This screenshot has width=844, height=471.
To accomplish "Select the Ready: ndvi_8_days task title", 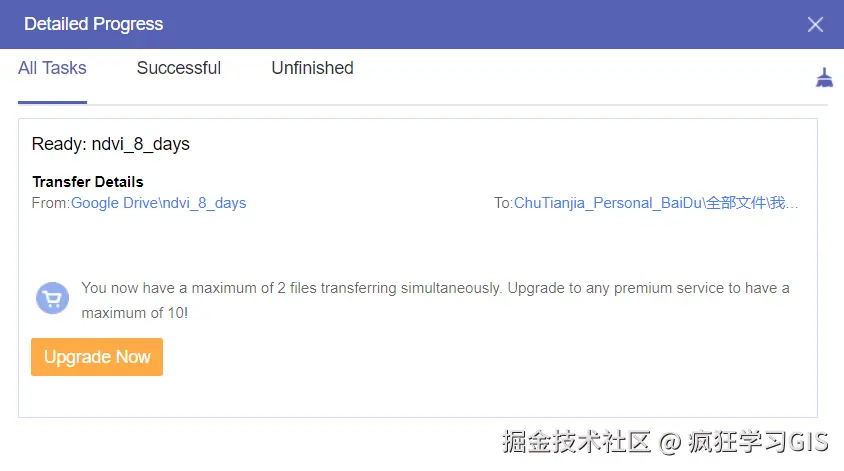I will point(110,144).
